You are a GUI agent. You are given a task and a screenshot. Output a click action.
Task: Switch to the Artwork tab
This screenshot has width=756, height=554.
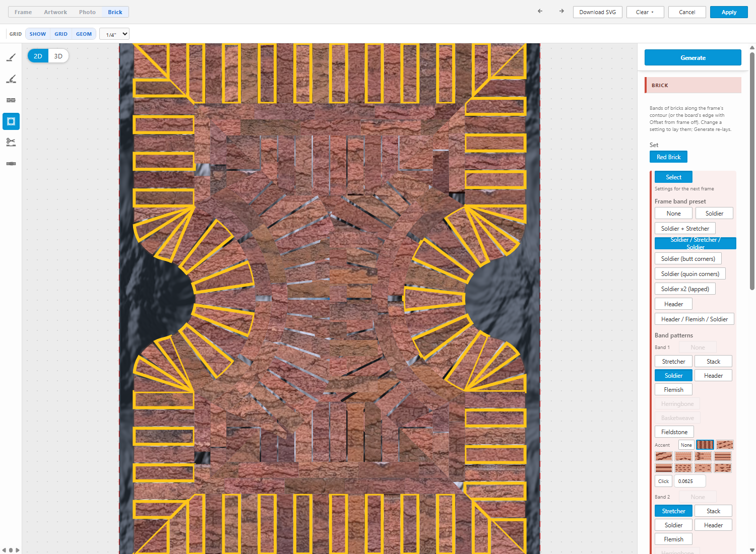[x=55, y=12]
